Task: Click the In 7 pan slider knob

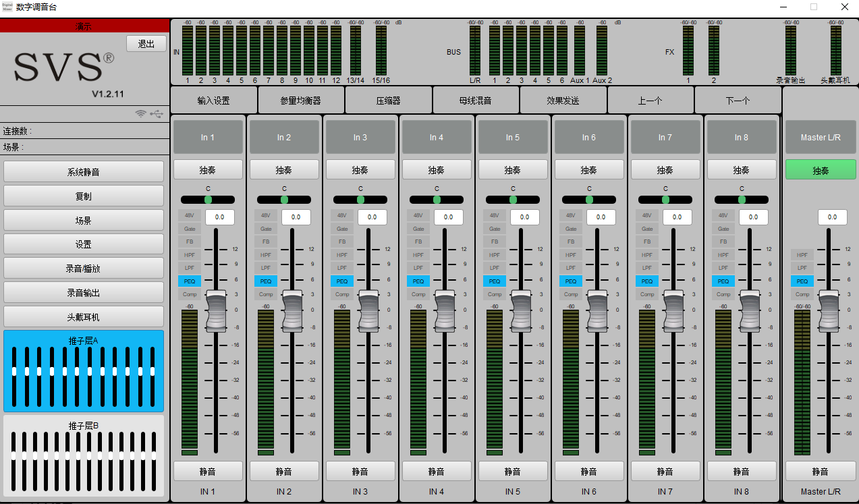Action: click(665, 200)
